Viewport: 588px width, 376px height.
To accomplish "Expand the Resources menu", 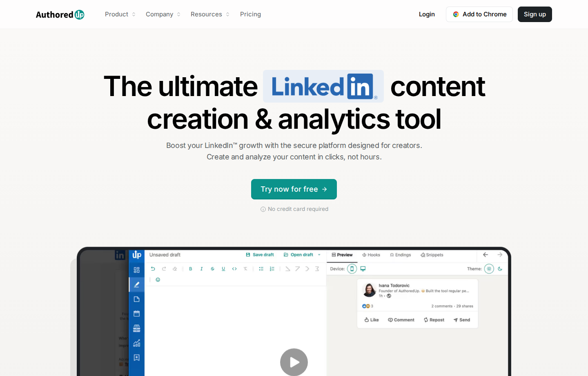I will 210,14.
